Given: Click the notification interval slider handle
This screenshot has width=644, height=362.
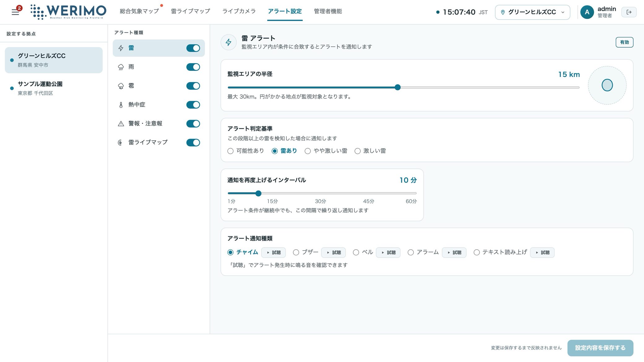Looking at the screenshot, I should [x=259, y=193].
